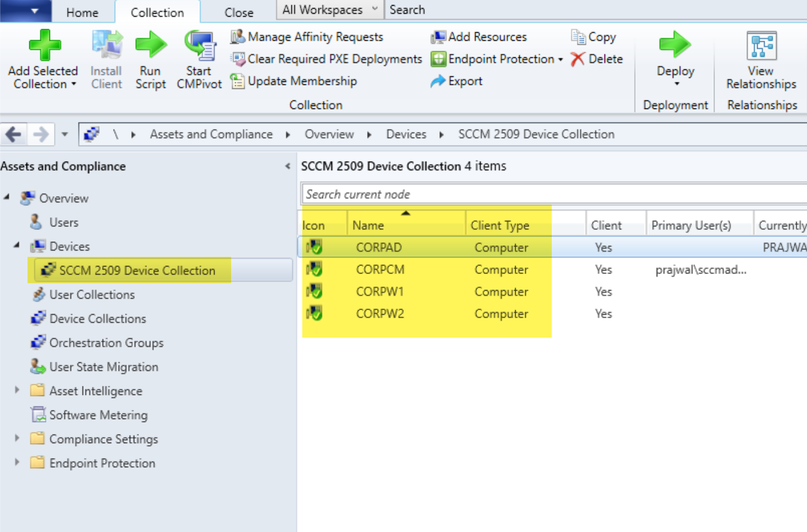The height and width of the screenshot is (532, 807).
Task: Click Update Membership in the ribbon
Action: 294,81
